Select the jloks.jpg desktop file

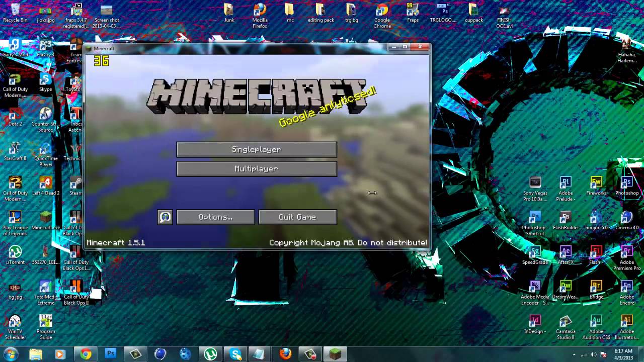coord(46,13)
